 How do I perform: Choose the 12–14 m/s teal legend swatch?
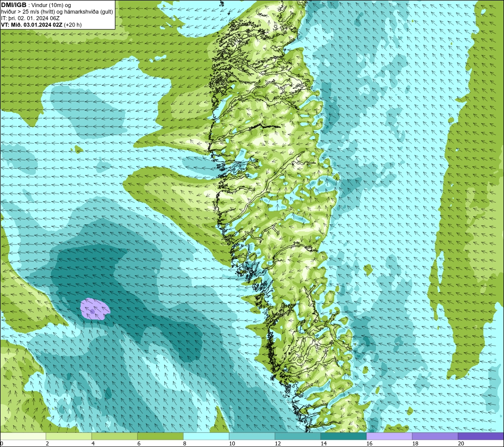coord(298,436)
